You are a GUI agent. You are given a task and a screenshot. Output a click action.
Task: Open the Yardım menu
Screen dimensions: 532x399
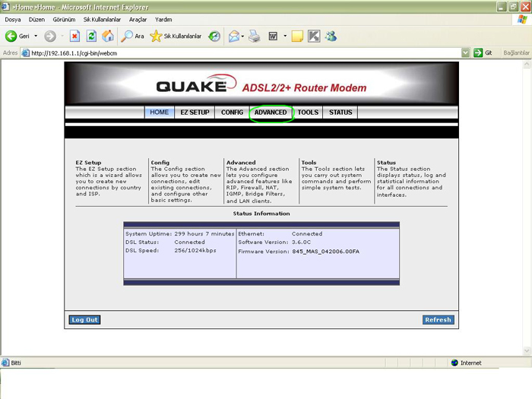point(163,20)
